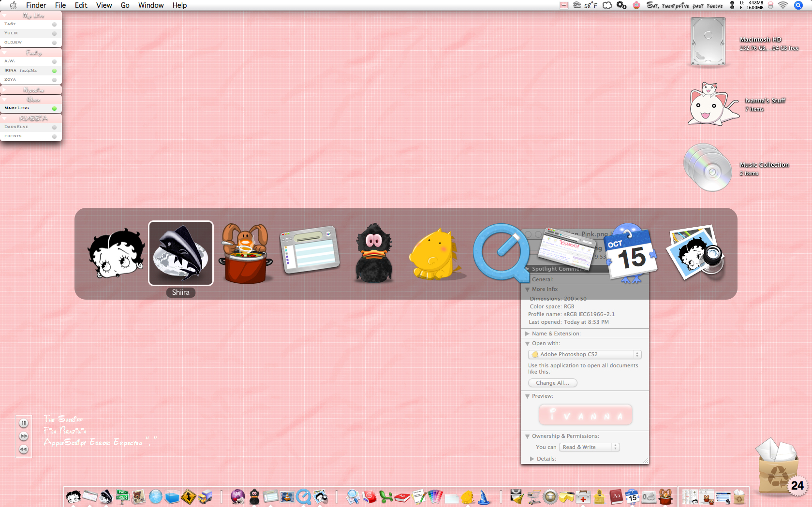Image resolution: width=812 pixels, height=507 pixels.
Task: Open the View menu
Action: click(104, 5)
